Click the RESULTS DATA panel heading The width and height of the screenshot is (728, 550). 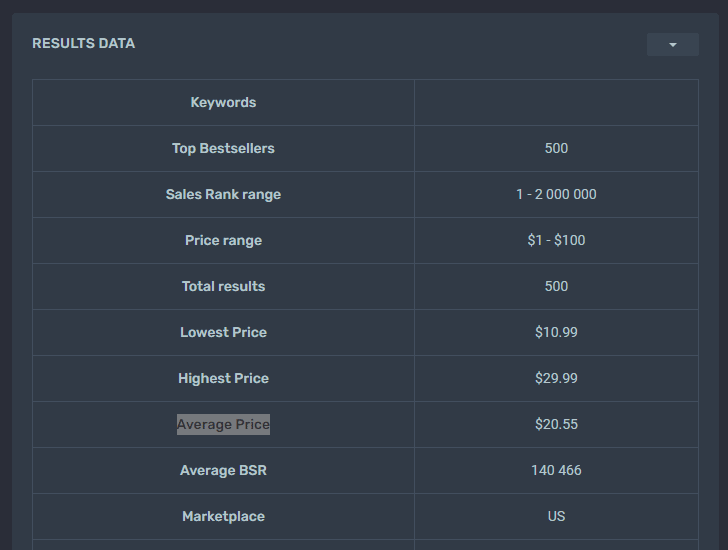pyautogui.click(x=84, y=43)
